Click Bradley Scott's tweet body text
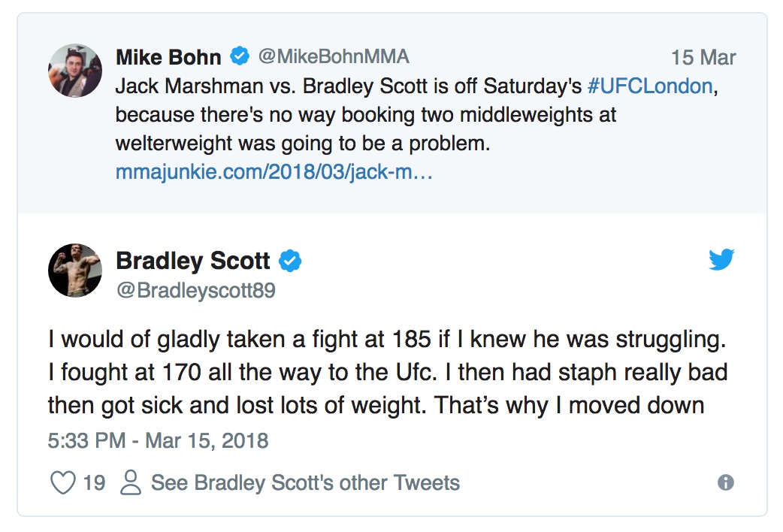 click(x=388, y=373)
